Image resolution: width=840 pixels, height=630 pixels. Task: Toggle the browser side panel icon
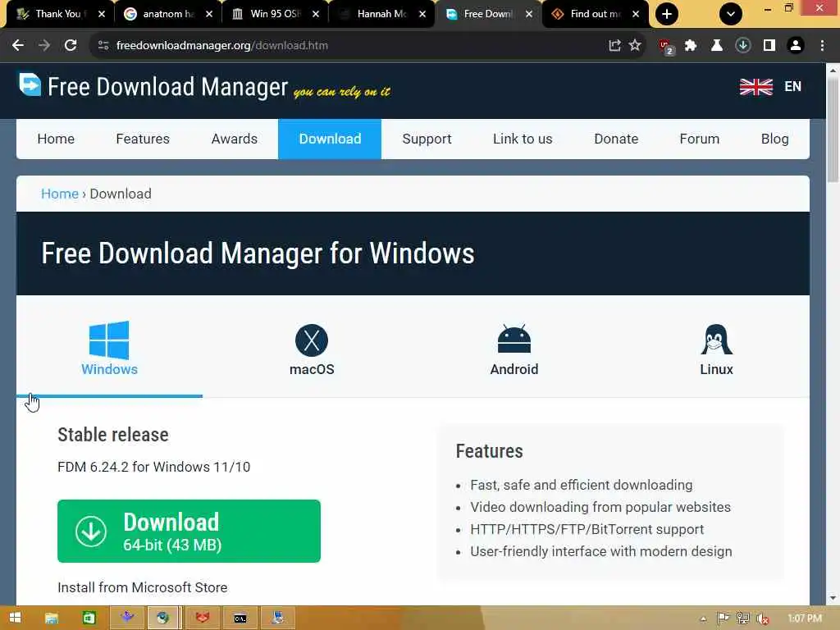pyautogui.click(x=769, y=46)
